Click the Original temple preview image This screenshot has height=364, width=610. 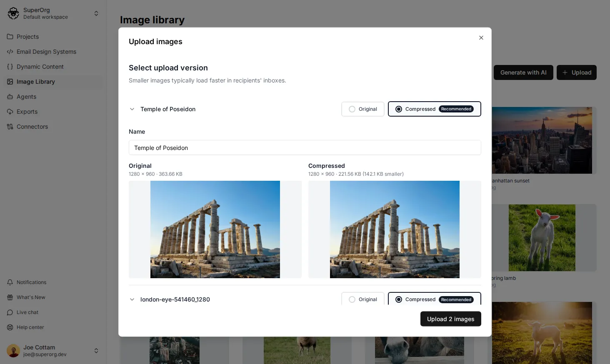(215, 229)
